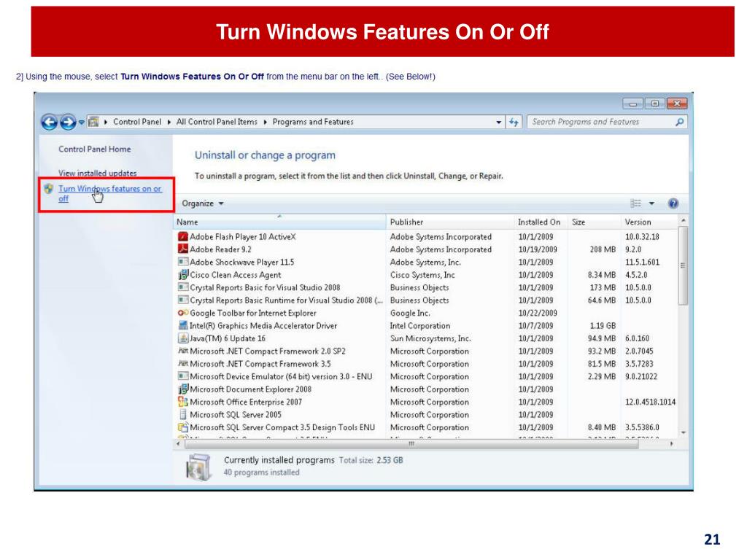Click the refresh icon beside the address bar
Image resolution: width=747 pixels, height=560 pixels.
[514, 122]
